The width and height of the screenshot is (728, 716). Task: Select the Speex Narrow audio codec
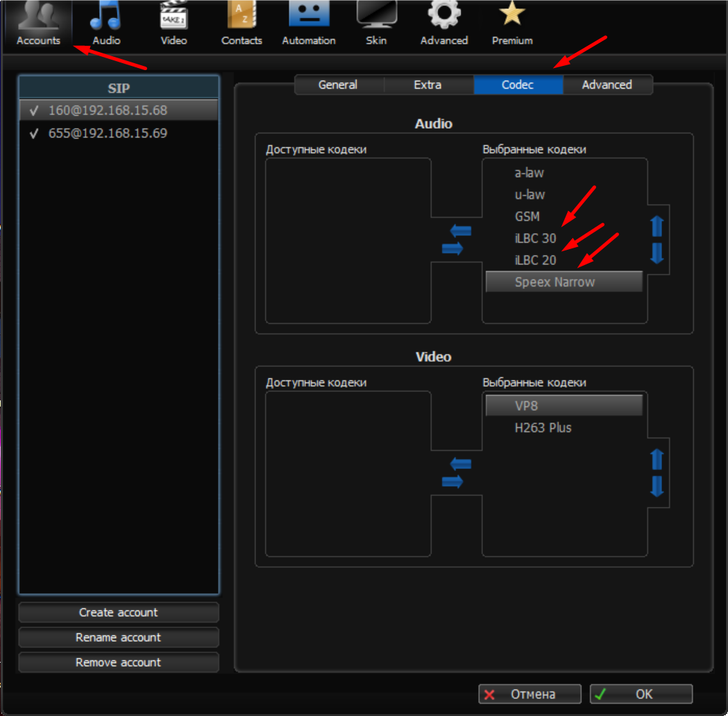[564, 282]
